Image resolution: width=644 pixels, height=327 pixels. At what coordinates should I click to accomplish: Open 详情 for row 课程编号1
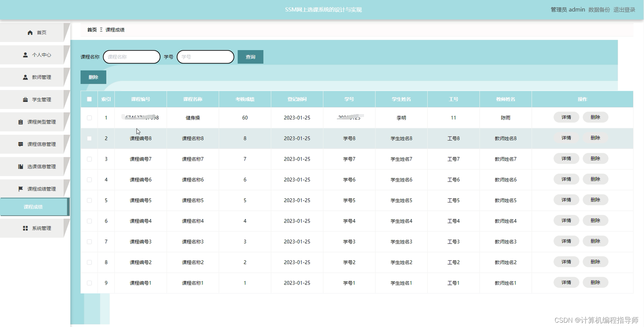pos(566,282)
